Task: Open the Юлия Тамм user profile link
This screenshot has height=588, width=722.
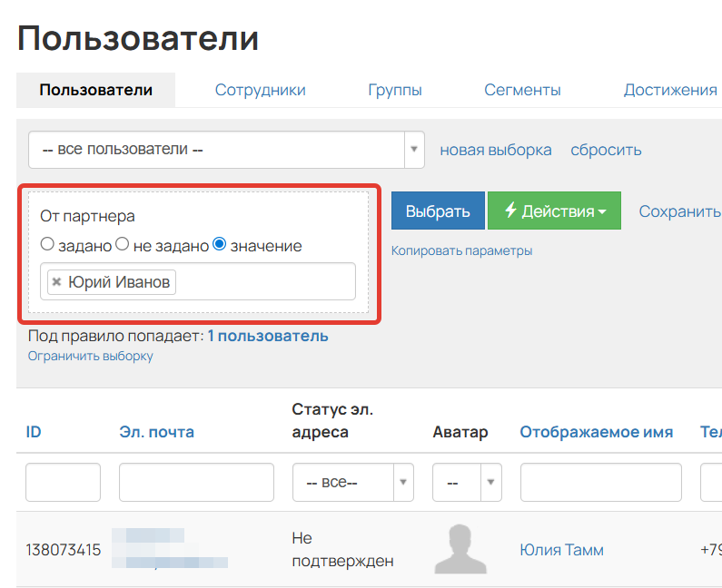Action: [561, 550]
